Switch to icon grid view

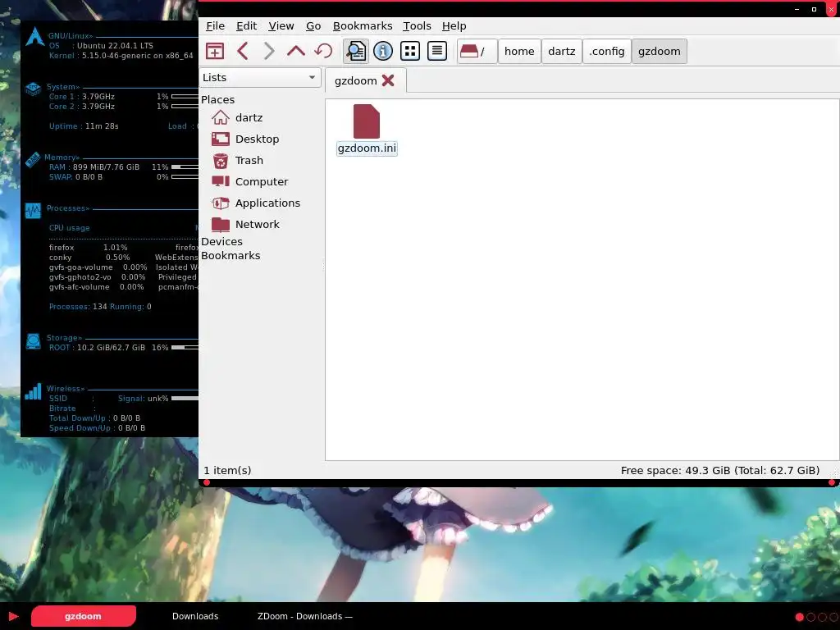pyautogui.click(x=410, y=51)
